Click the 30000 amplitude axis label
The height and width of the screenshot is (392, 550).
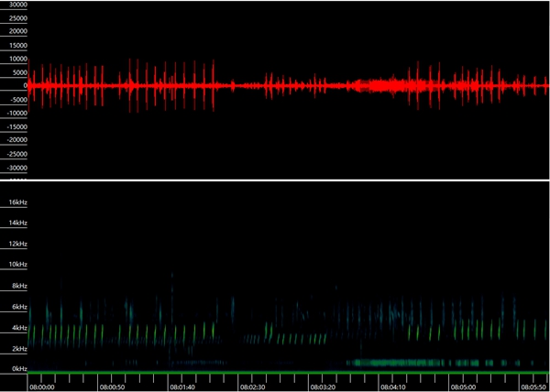point(16,5)
